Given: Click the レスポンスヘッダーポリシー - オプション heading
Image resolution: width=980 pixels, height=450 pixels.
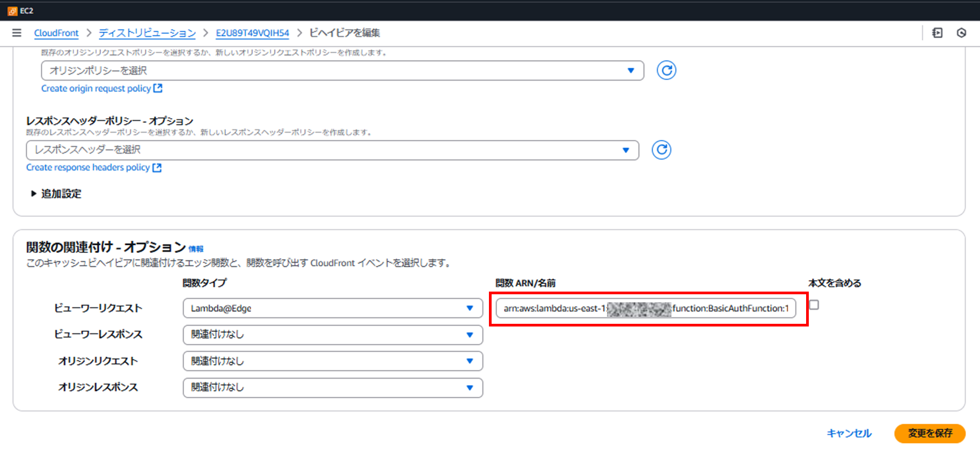Looking at the screenshot, I should tap(110, 121).
